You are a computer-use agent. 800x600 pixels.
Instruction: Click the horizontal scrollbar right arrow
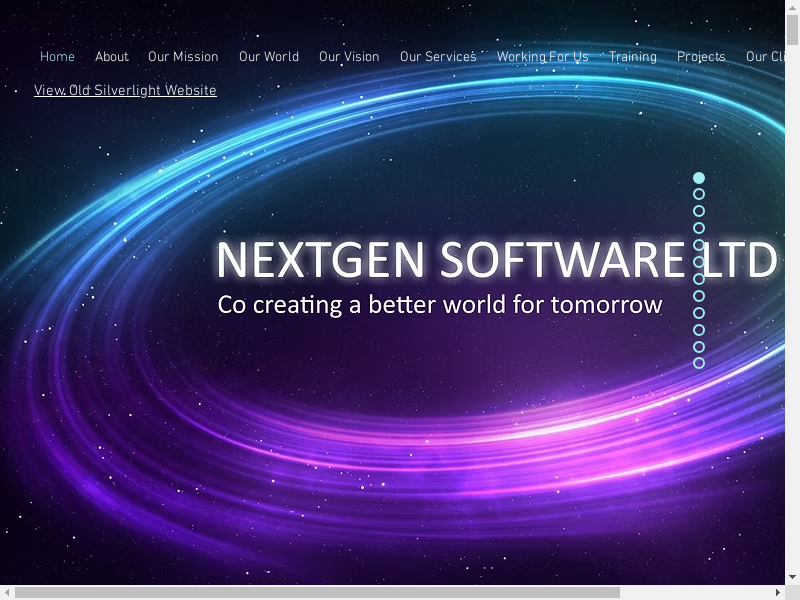778,593
